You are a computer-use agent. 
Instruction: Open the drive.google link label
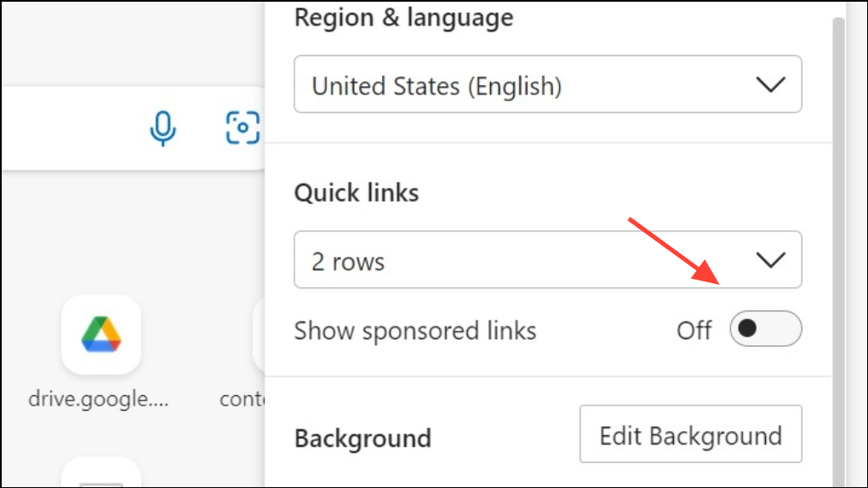pos(99,397)
